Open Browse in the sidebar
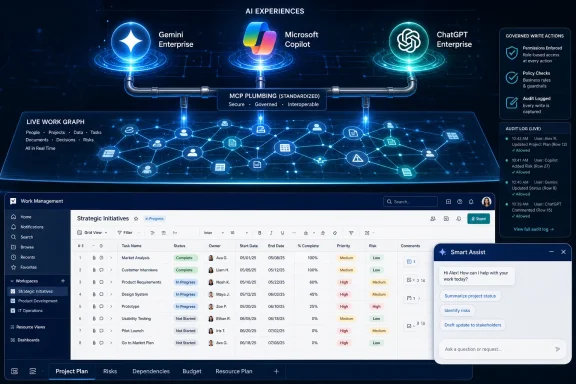Image resolution: width=576 pixels, height=384 pixels. click(23, 247)
